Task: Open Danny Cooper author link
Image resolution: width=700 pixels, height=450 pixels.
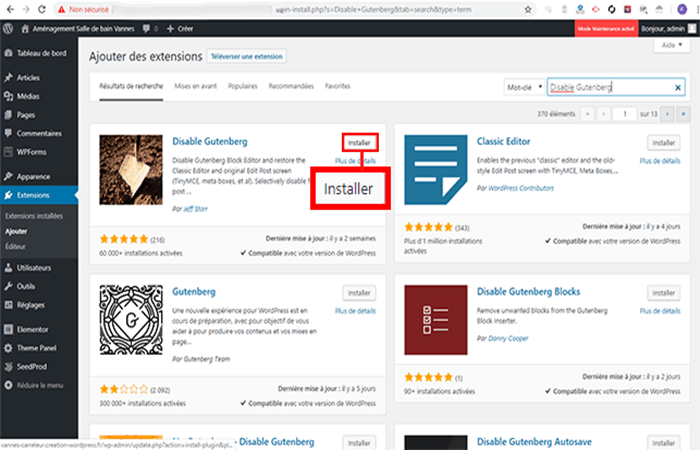Action: click(508, 339)
